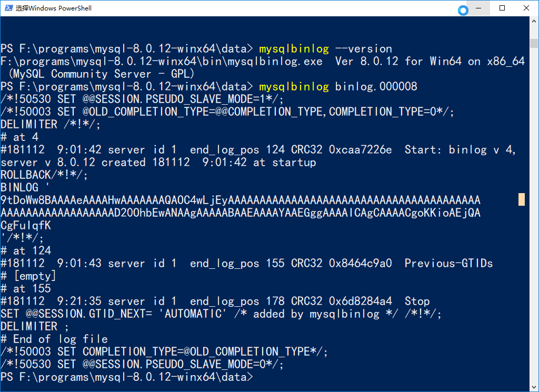Click the PowerShell icon in title bar
Image resolution: width=539 pixels, height=392 pixels.
pos(8,8)
